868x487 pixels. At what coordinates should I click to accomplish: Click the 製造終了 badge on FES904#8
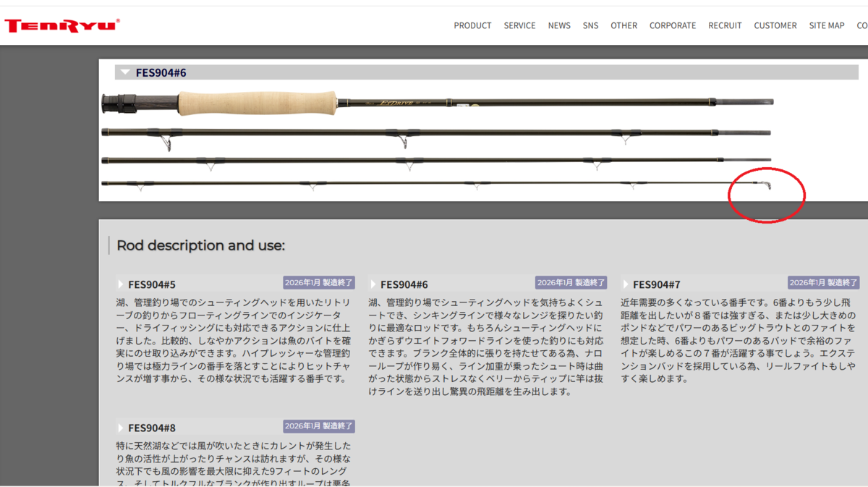coord(319,426)
